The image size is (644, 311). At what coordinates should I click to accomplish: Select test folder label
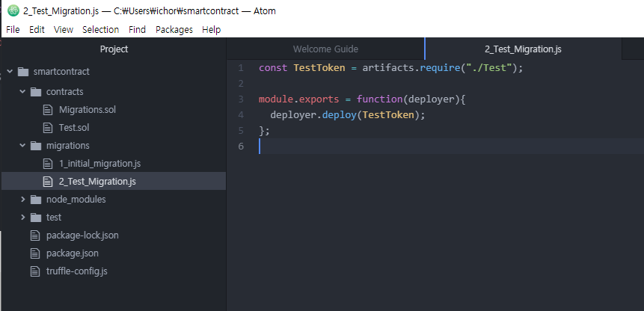coord(54,218)
